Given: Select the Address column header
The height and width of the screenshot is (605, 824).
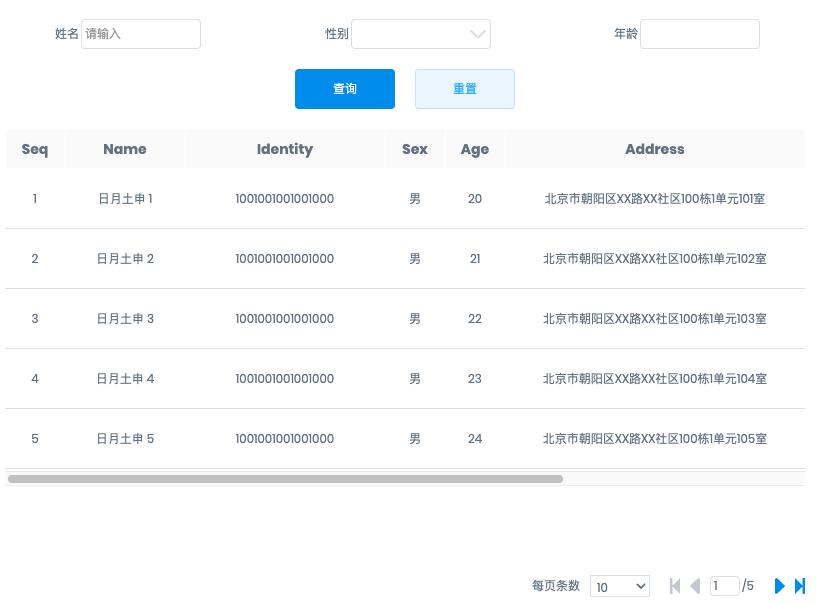Looking at the screenshot, I should point(655,149).
